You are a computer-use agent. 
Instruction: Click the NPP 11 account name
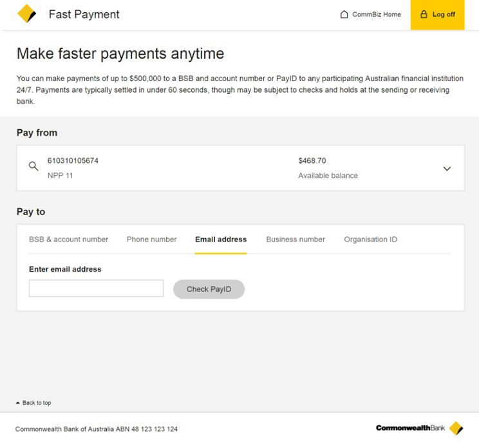(x=60, y=176)
